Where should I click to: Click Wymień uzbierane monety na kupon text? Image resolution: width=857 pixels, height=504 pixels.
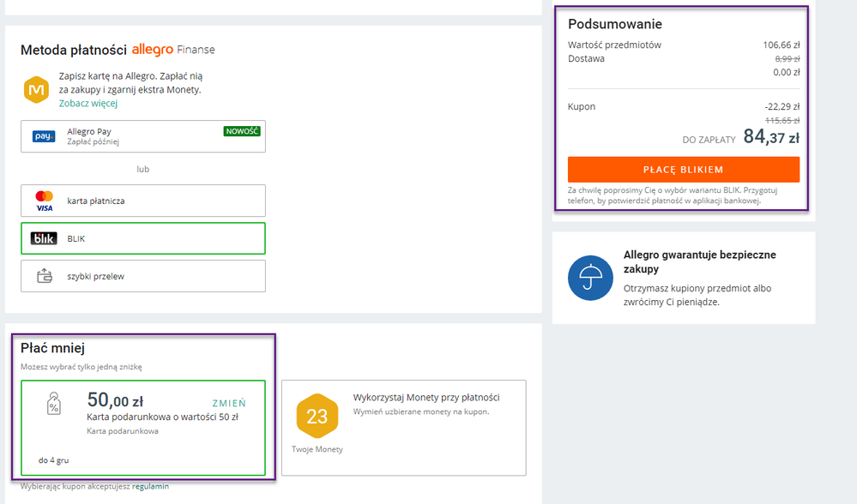(421, 411)
